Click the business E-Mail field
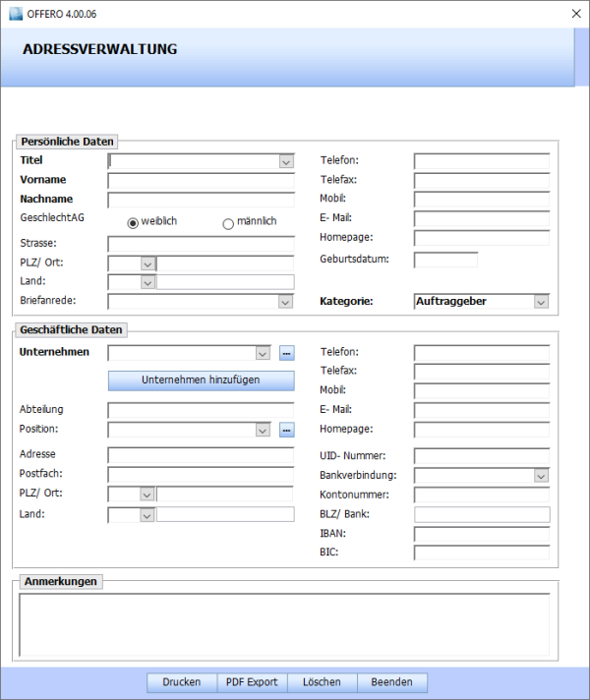Screen dimensions: 590x700 [x=482, y=410]
